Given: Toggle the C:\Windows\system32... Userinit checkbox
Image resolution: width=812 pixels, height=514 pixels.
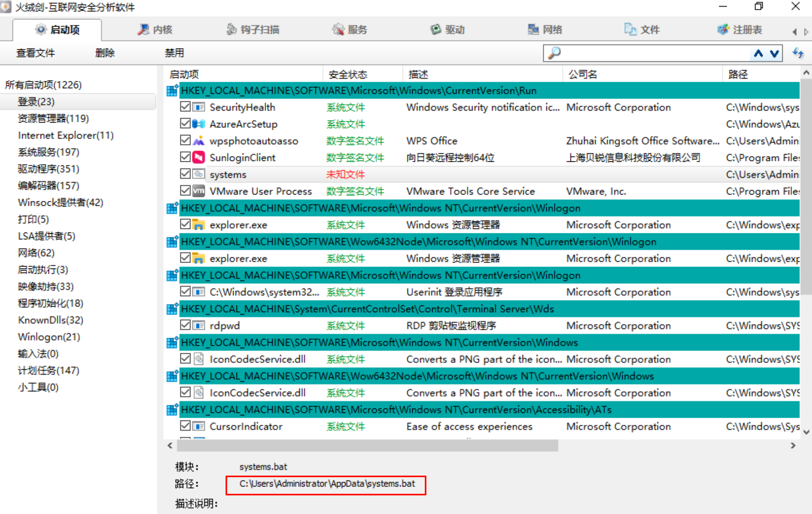Looking at the screenshot, I should click(185, 291).
